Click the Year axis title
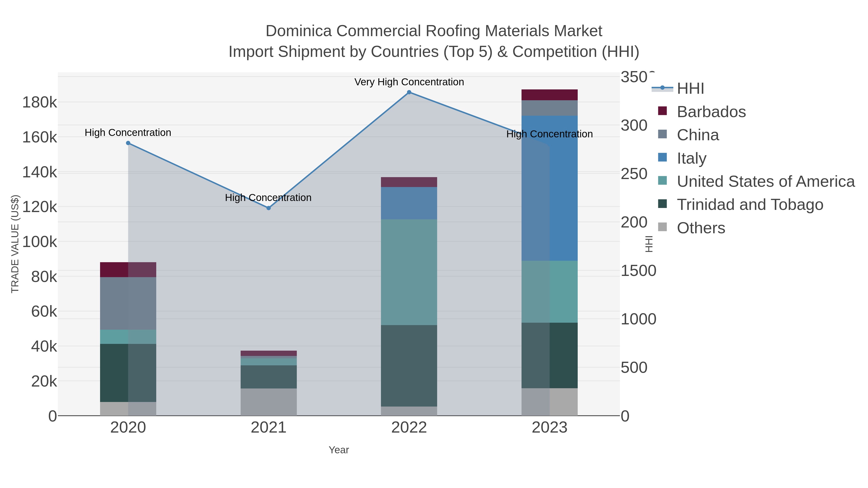Image resolution: width=868 pixels, height=488 pixels. 339,450
